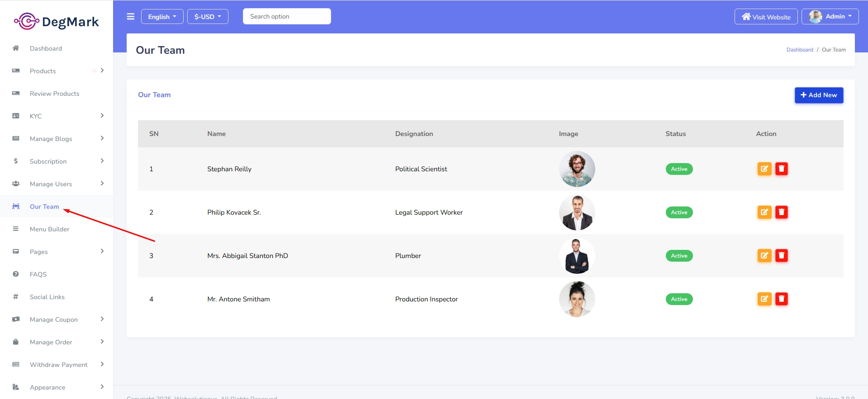868x399 pixels.
Task: Click the FAQS question mark icon
Action: click(x=16, y=274)
